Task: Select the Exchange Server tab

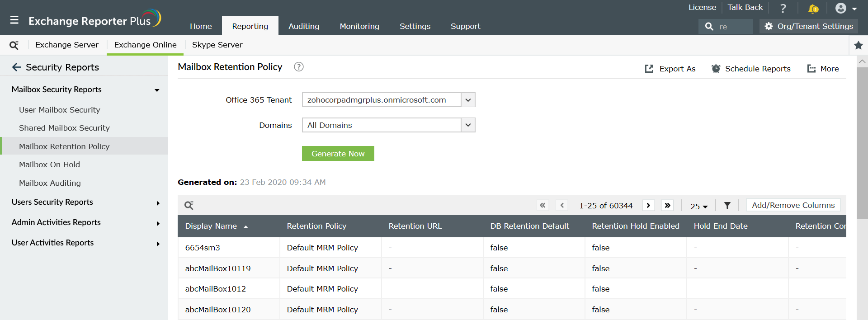Action: (x=67, y=45)
